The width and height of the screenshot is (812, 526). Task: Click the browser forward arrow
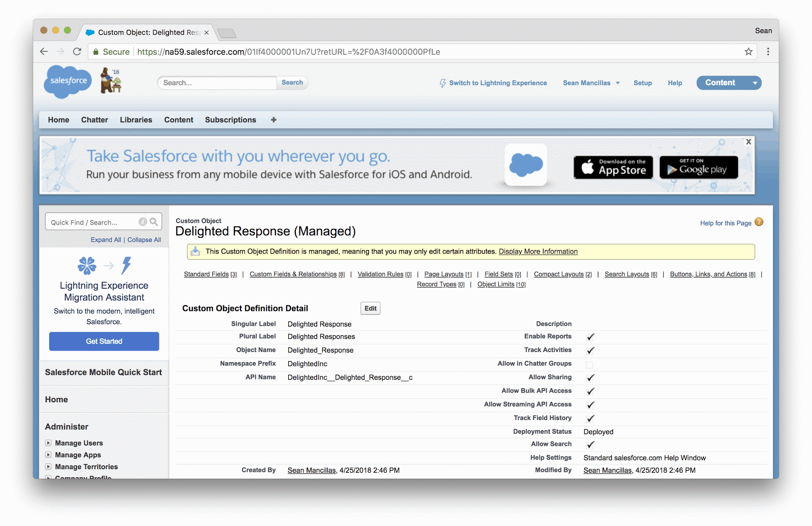pos(60,52)
